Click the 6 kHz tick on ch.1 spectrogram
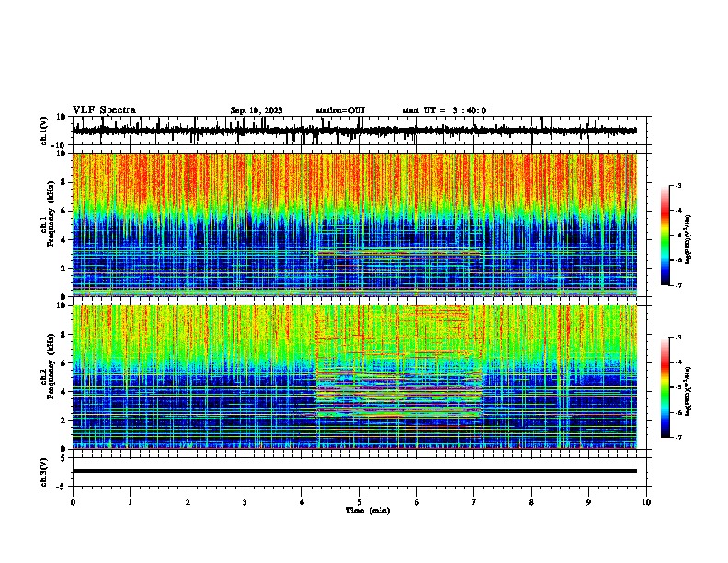Screen dimensions: 728x563 tap(63, 211)
